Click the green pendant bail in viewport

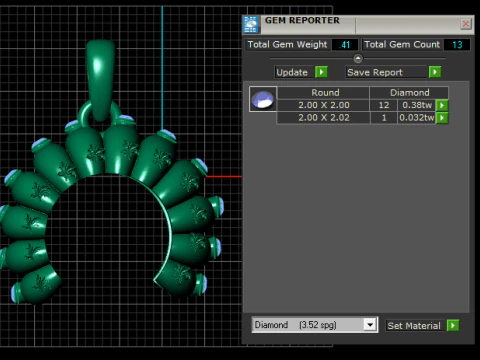[100, 79]
